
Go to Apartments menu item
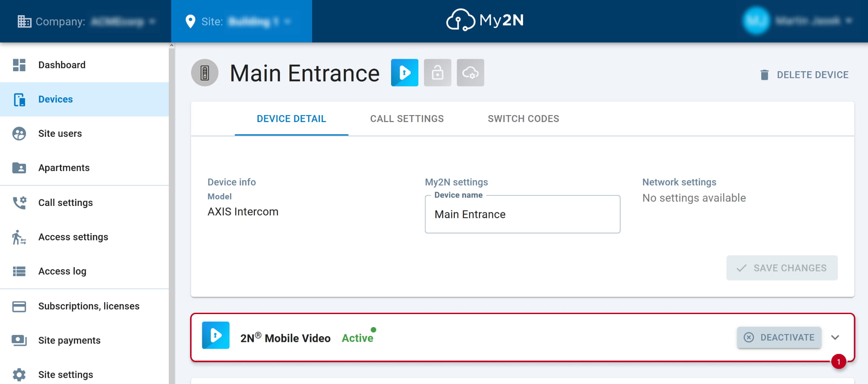click(x=84, y=168)
